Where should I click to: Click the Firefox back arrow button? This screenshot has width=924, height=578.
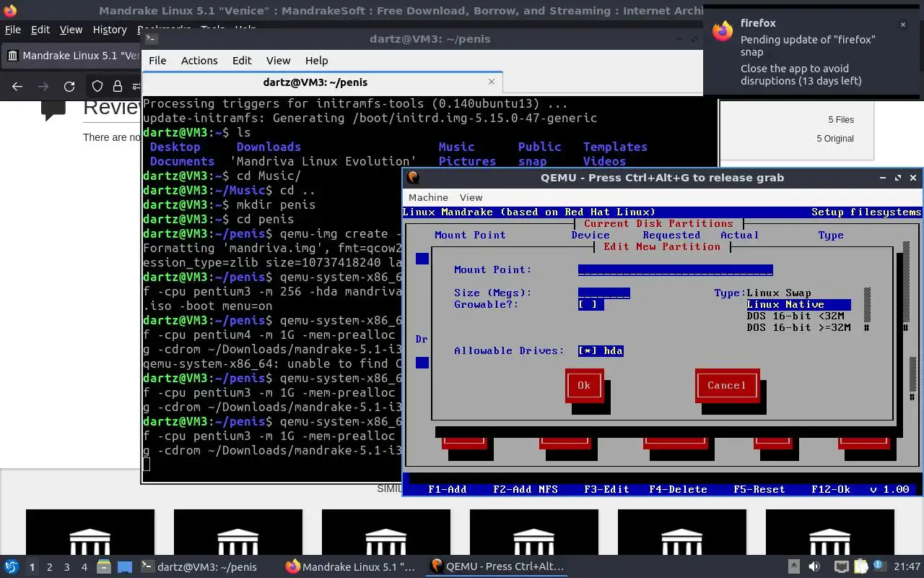(x=17, y=87)
